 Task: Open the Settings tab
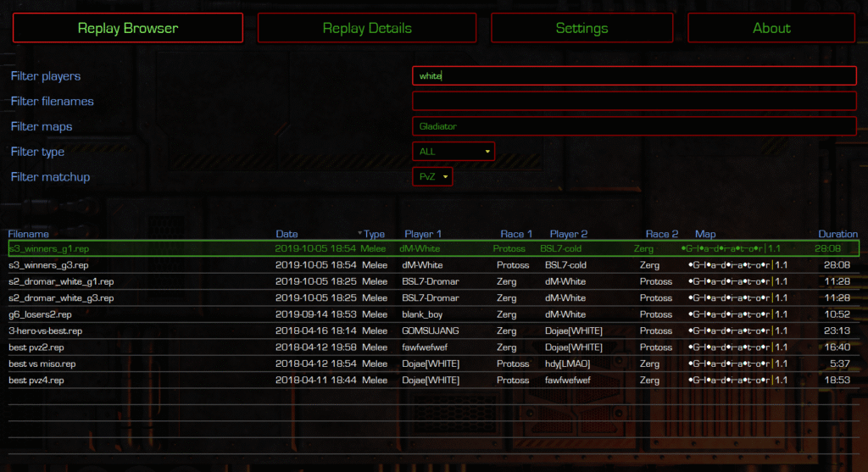[x=581, y=28]
